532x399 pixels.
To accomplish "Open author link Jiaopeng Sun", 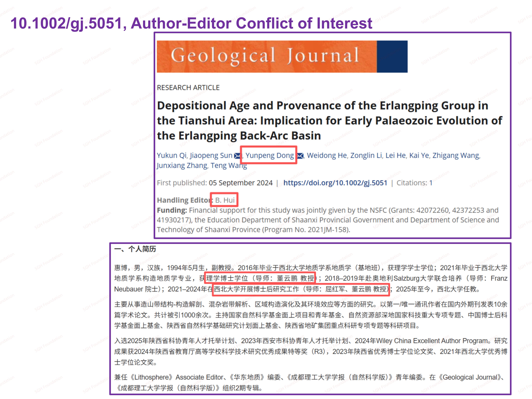I will [211, 155].
